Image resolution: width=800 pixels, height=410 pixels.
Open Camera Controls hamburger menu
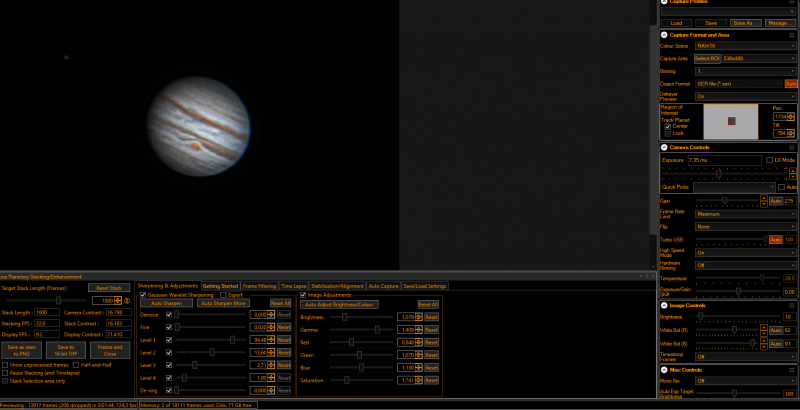click(792, 147)
